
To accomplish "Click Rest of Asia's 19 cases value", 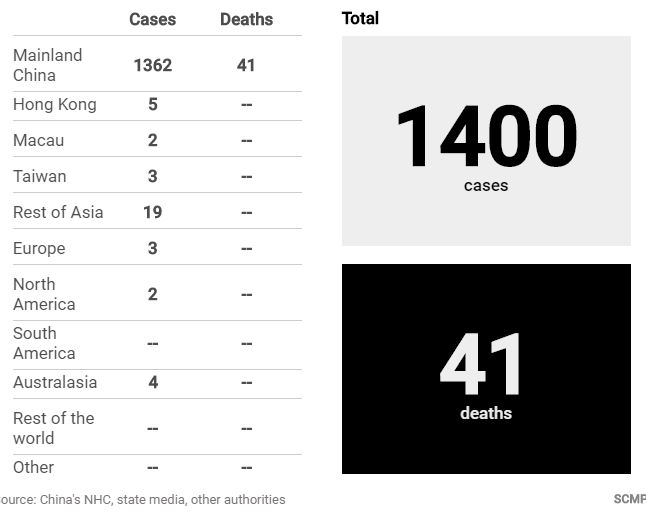I will click(152, 212).
